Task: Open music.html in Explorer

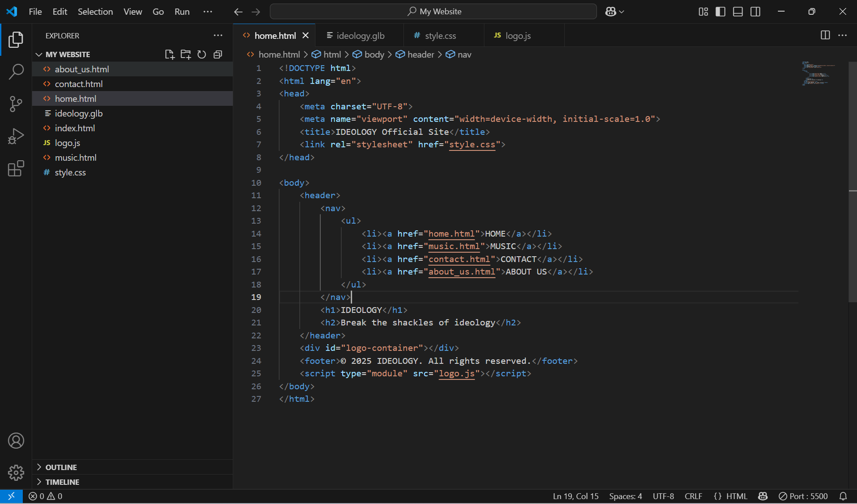Action: click(132, 158)
